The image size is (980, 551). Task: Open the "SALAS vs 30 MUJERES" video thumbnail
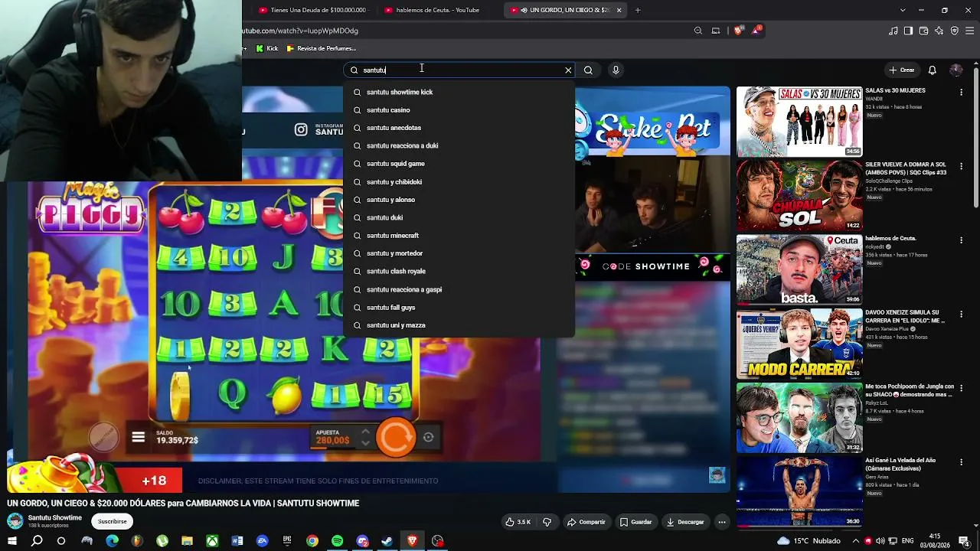pos(799,122)
